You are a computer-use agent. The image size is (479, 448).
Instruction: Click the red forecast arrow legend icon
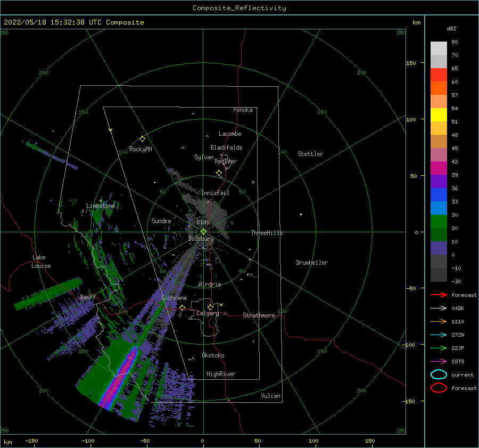tap(439, 295)
